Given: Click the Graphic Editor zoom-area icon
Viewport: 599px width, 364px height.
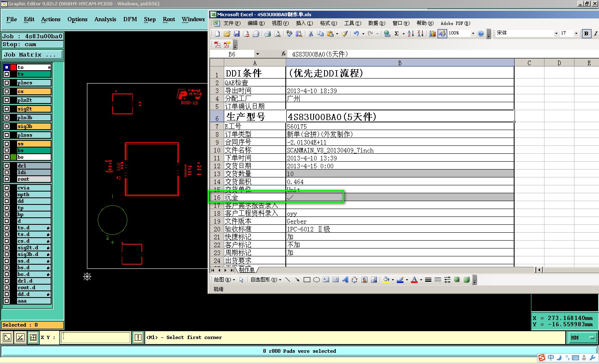Looking at the screenshot, I should click(7, 337).
